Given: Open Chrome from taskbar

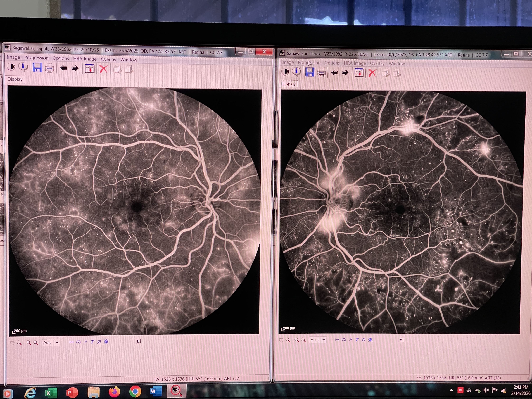Looking at the screenshot, I should pos(135,392).
